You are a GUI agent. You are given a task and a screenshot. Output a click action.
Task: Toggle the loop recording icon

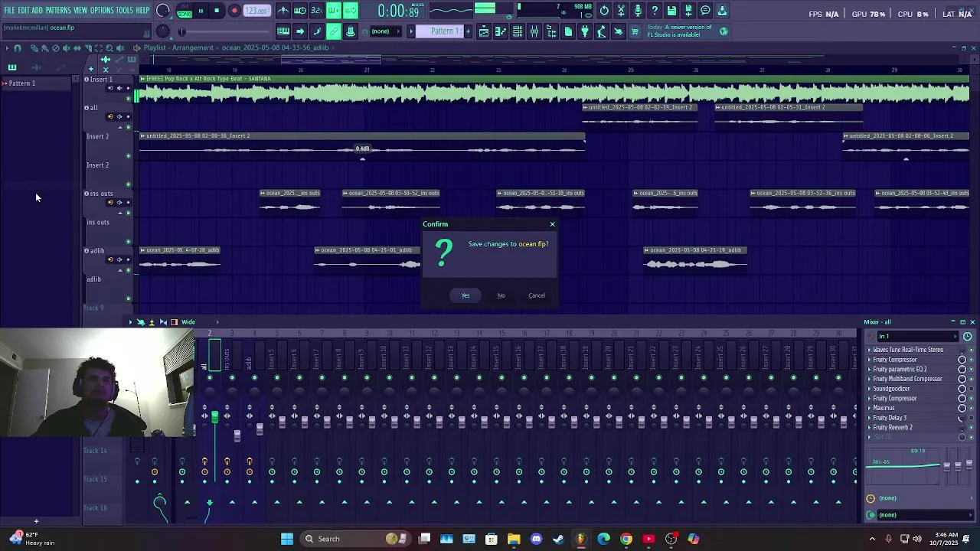(x=351, y=11)
